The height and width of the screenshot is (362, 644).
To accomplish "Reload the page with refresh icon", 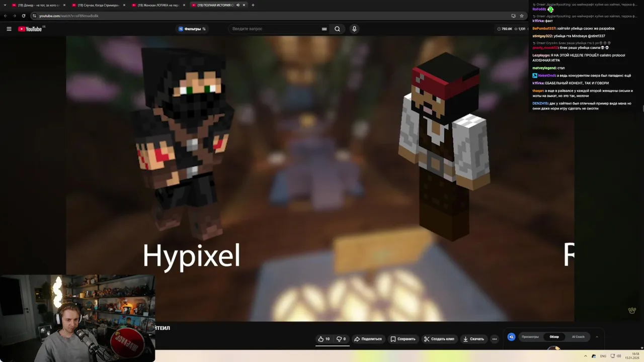I will coord(23,16).
